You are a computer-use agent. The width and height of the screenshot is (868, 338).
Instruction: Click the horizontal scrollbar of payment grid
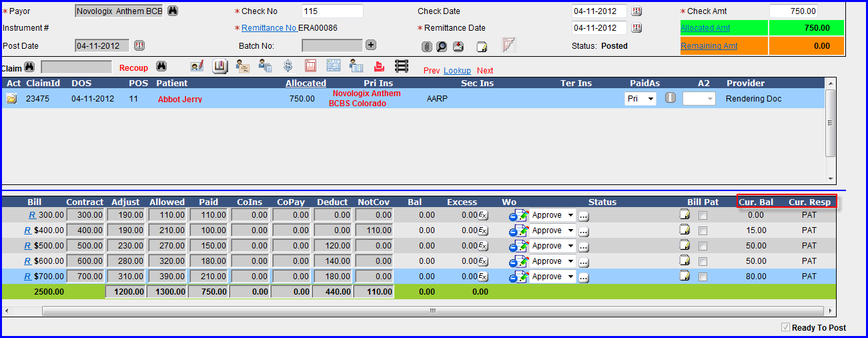tap(432, 311)
